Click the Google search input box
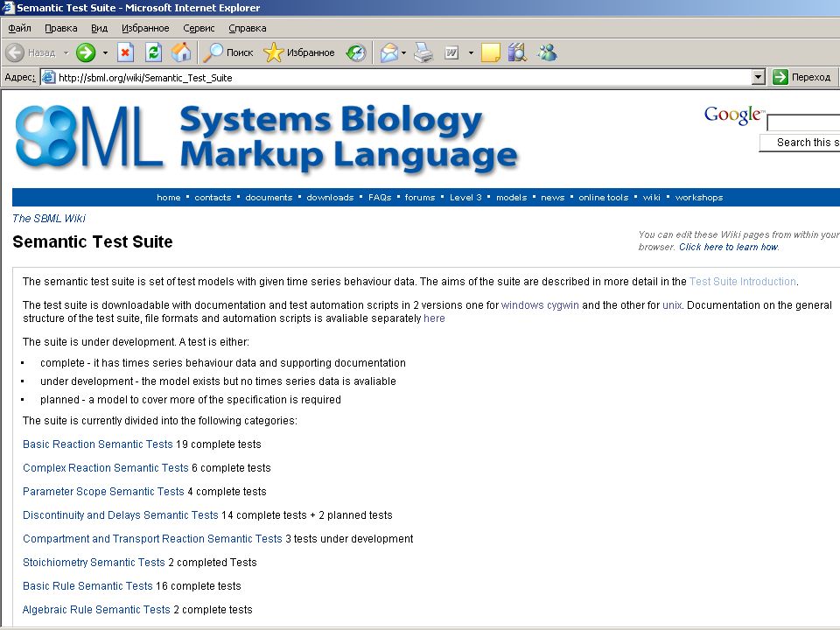Image resolution: width=840 pixels, height=630 pixels. [803, 122]
